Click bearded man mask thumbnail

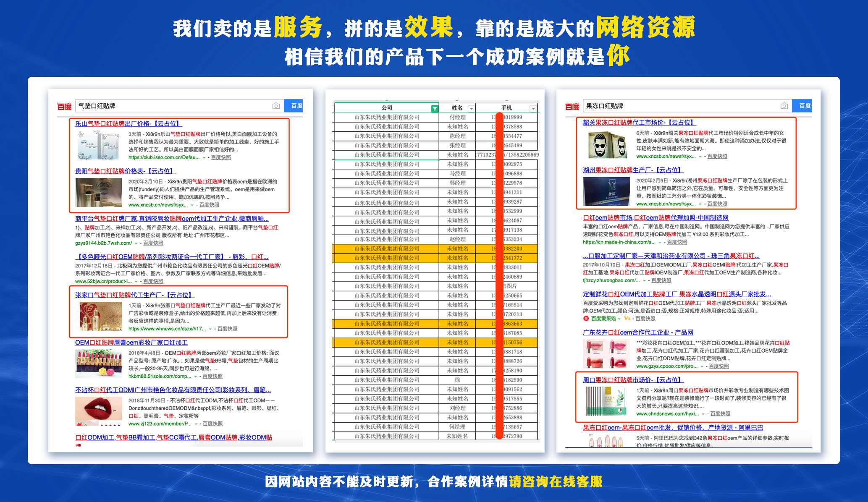pos(607,145)
